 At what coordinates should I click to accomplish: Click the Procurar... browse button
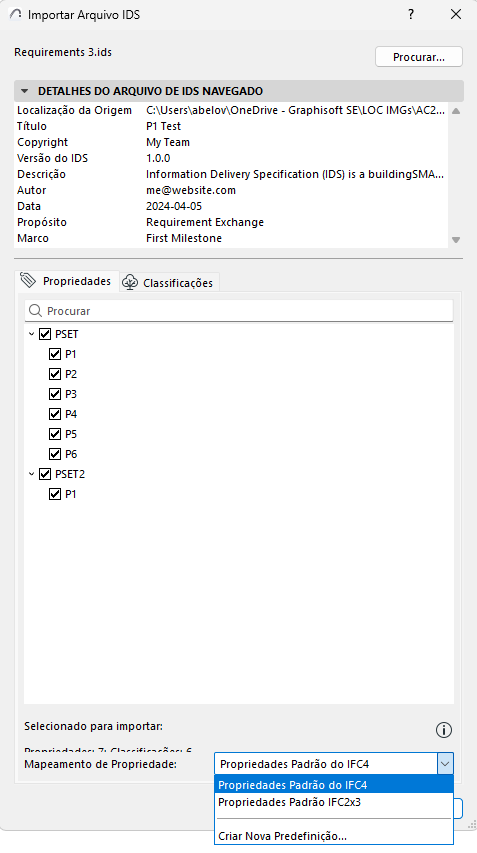point(419,57)
